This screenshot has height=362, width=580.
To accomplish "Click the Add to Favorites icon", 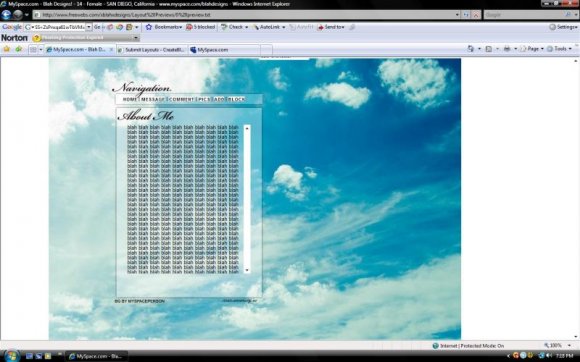I will coord(18,49).
